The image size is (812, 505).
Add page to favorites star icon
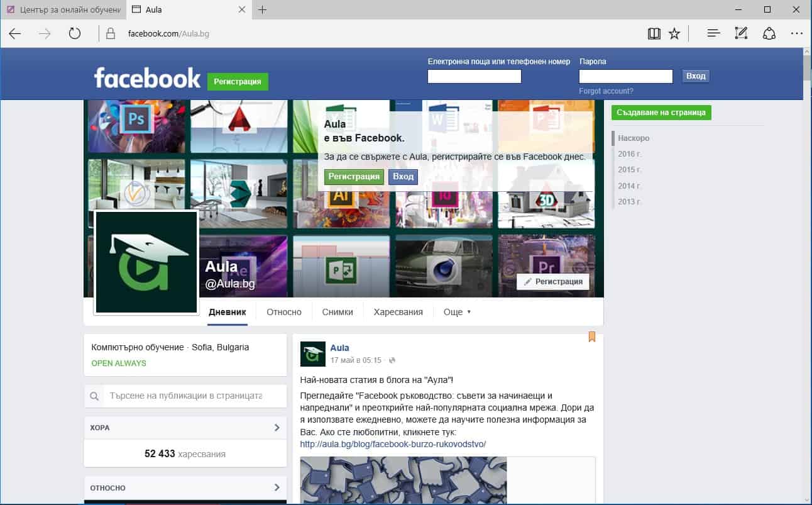pyautogui.click(x=674, y=34)
